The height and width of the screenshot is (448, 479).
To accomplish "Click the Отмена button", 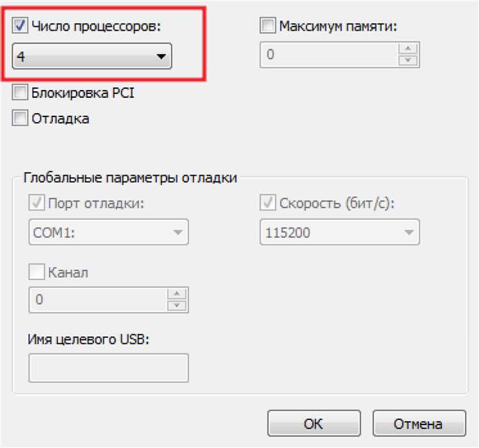I will tap(418, 423).
